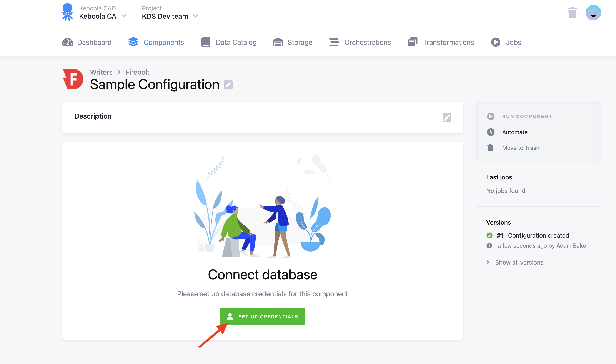Image resolution: width=616 pixels, height=364 pixels.
Task: Click the Firebolt component logo
Action: coord(73,79)
